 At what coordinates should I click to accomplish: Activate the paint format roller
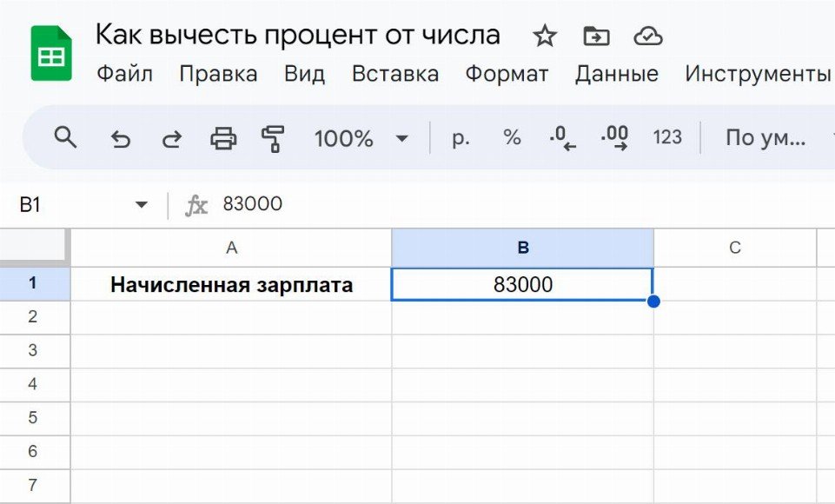point(274,137)
